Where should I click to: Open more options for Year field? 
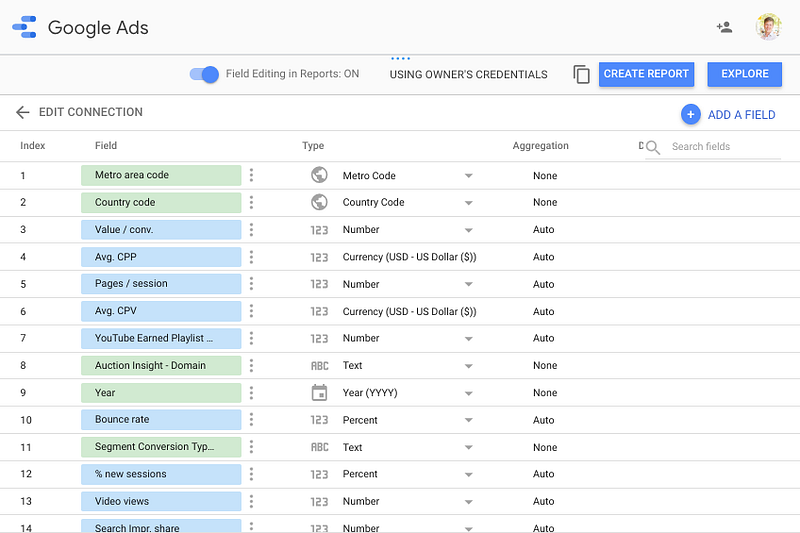(x=251, y=393)
